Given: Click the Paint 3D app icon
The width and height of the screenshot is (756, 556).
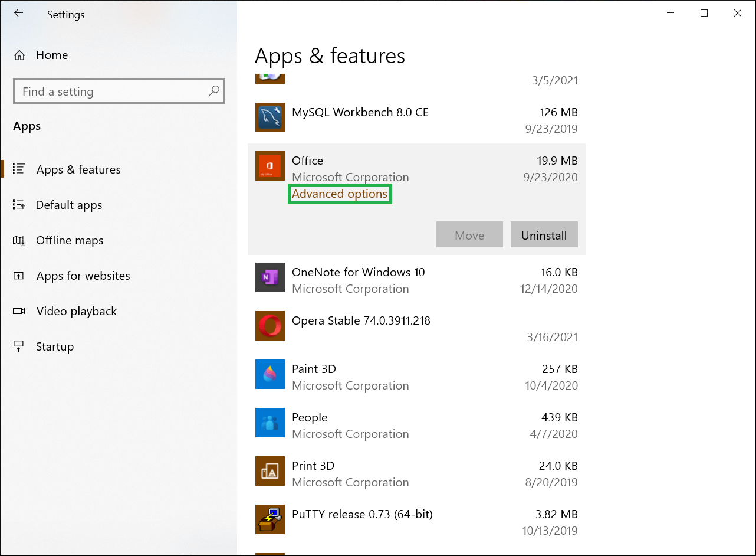Looking at the screenshot, I should click(270, 374).
